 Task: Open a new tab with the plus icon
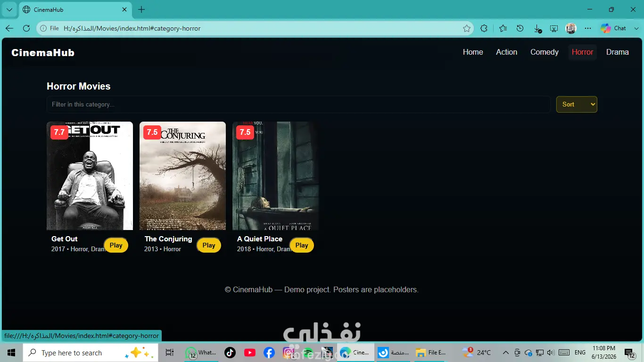pyautogui.click(x=141, y=9)
